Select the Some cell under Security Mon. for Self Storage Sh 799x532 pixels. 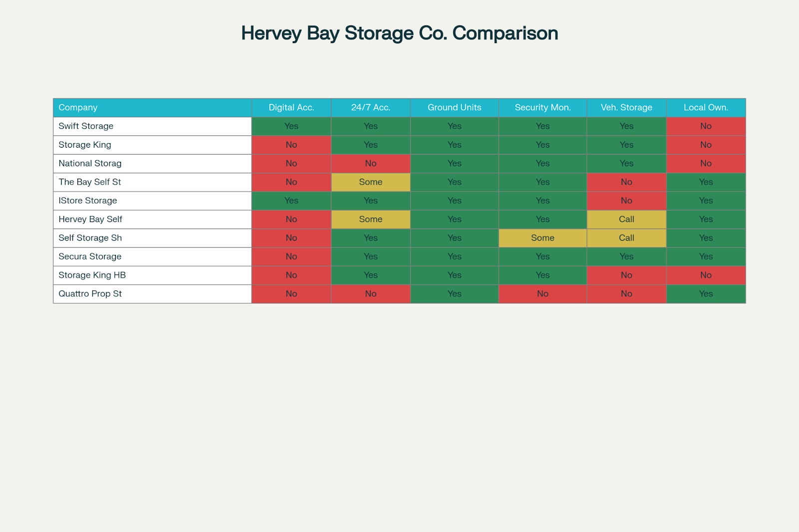click(542, 238)
